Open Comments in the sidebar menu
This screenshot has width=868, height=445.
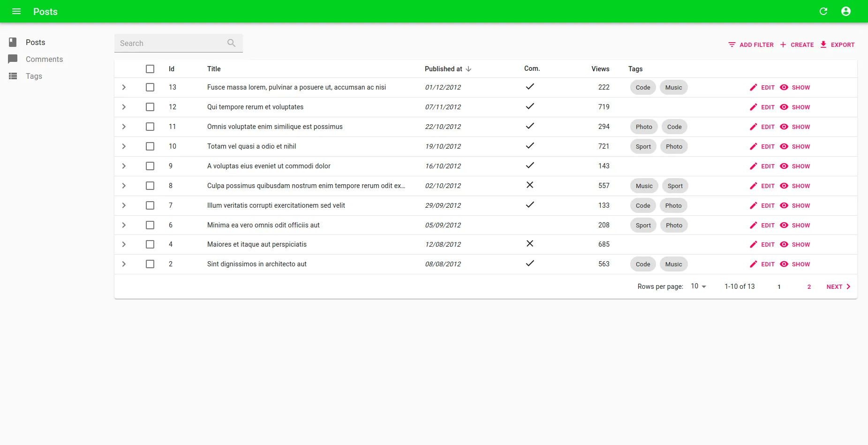click(44, 59)
